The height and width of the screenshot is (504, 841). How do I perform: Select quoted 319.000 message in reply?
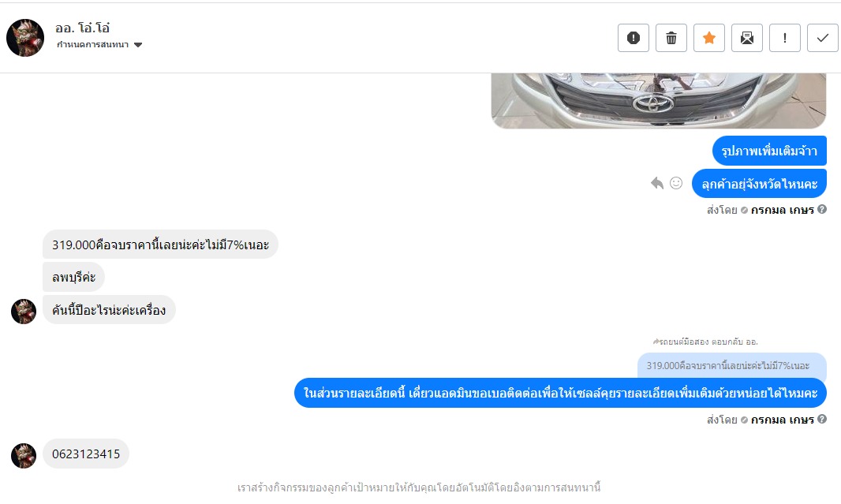click(732, 366)
